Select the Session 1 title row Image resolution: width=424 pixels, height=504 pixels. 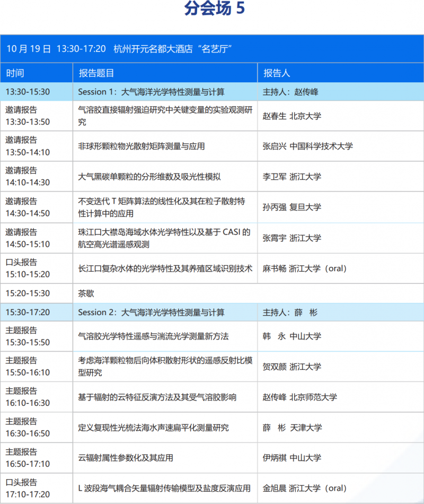(151, 92)
